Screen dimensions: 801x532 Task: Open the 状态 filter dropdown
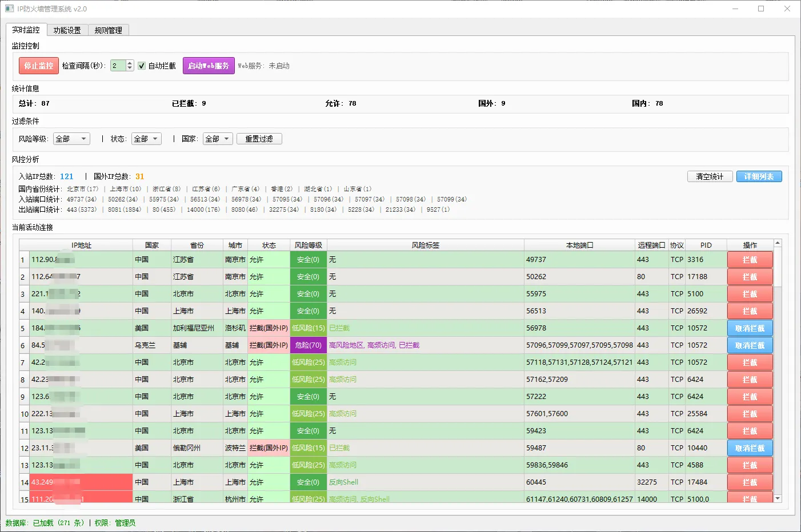coord(146,138)
